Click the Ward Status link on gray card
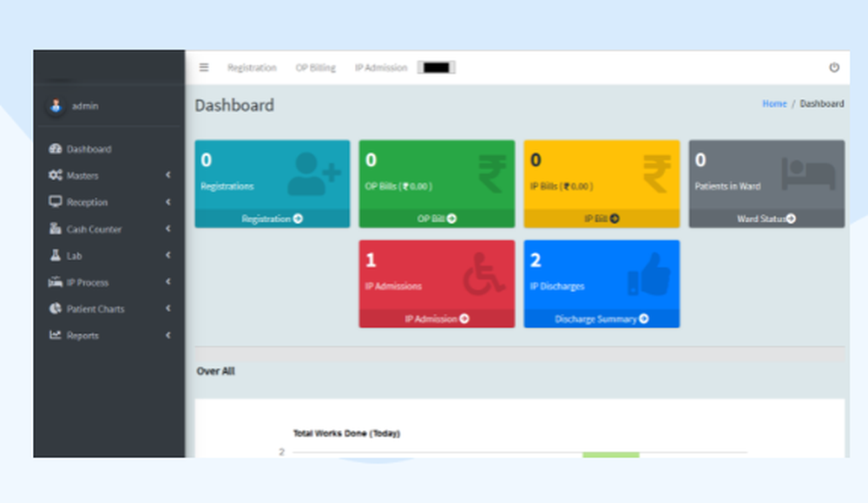This screenshot has width=868, height=503. tap(761, 219)
